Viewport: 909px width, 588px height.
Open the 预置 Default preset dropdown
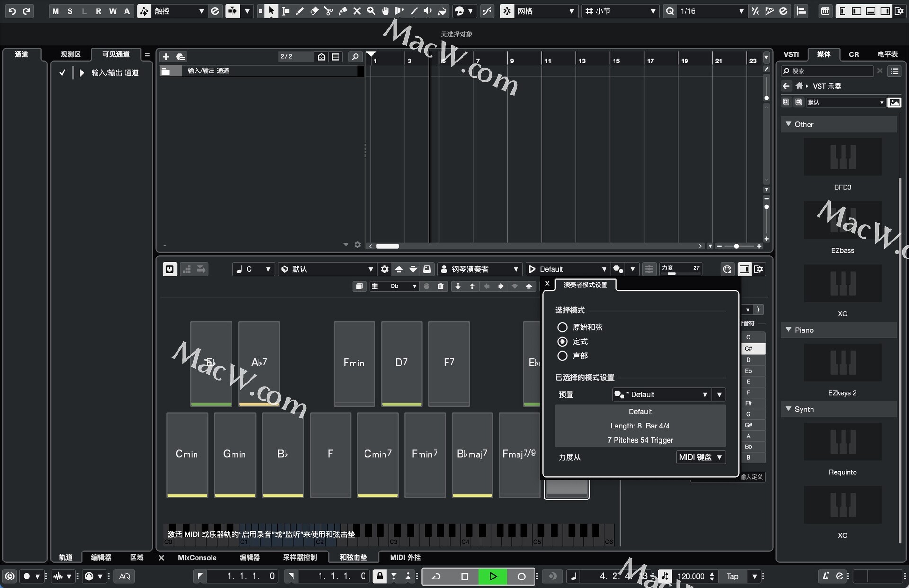[662, 394]
